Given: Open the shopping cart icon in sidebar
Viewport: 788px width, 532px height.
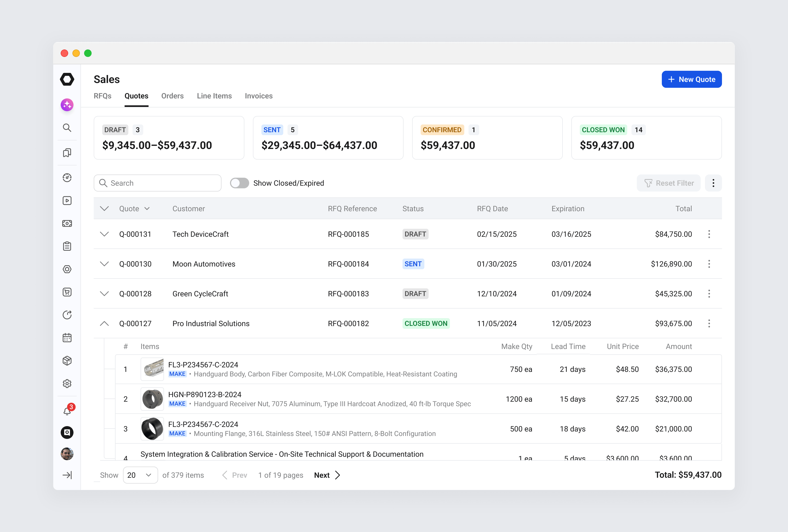Looking at the screenshot, I should (67, 292).
